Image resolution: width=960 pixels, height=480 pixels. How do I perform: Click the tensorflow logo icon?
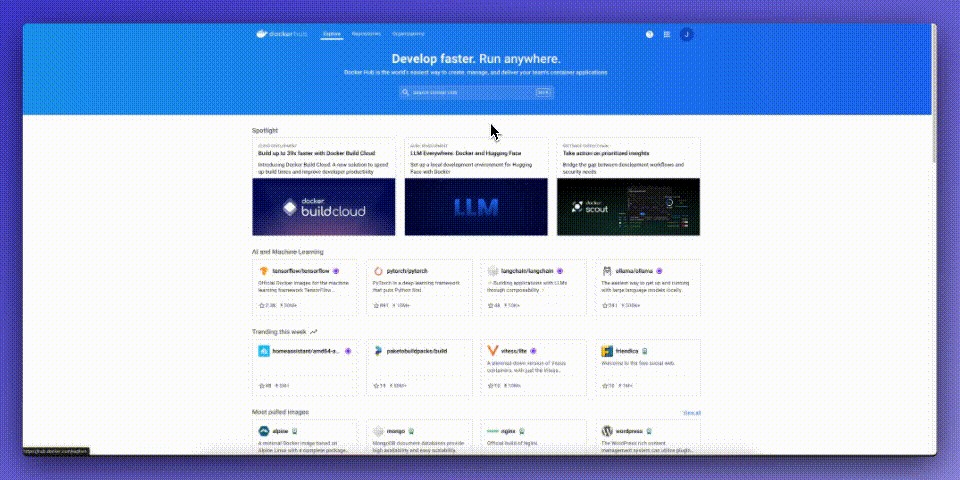coord(264,271)
